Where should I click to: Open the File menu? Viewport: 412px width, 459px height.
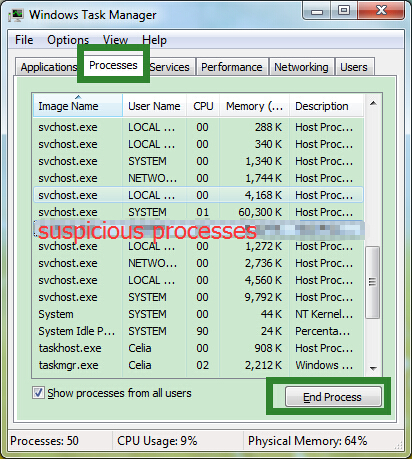point(24,40)
